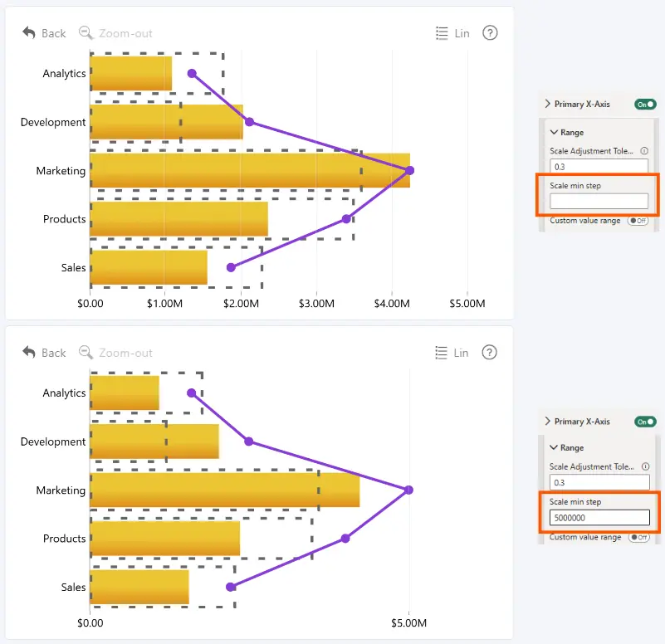Viewport: 665px width, 644px height.
Task: Click the Lin scale list icon in lower chart
Action: click(x=441, y=353)
